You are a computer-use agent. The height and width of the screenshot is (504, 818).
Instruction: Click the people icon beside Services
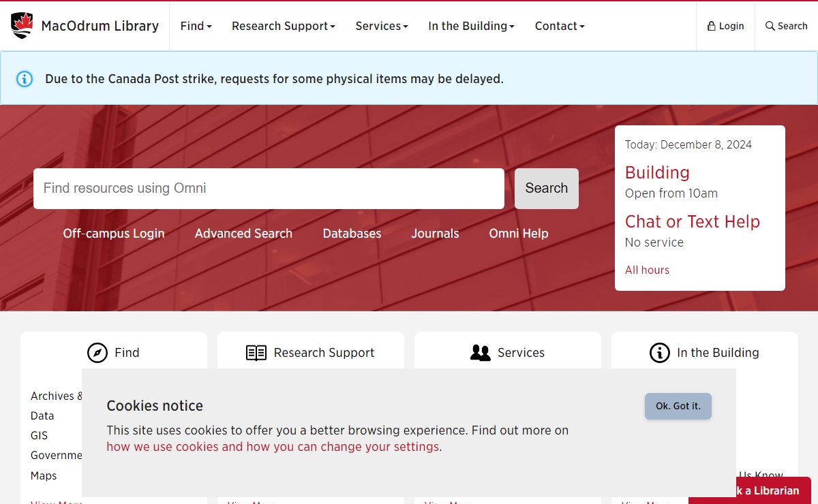click(481, 353)
